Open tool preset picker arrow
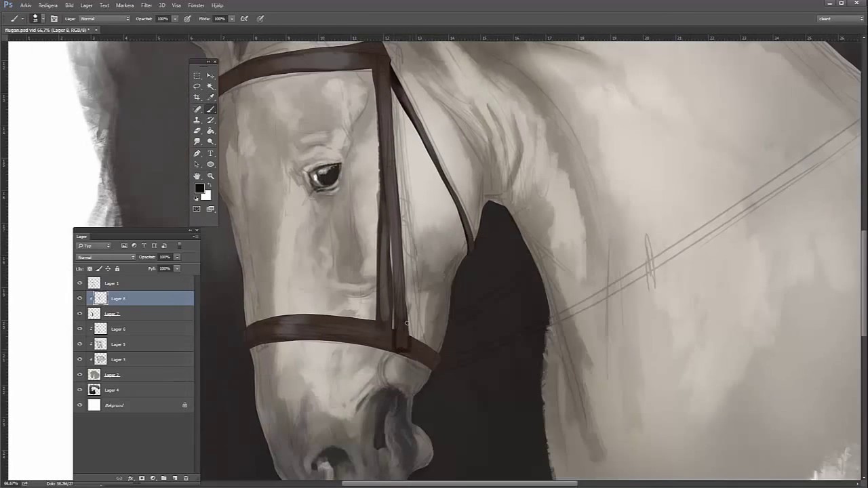 [x=23, y=19]
